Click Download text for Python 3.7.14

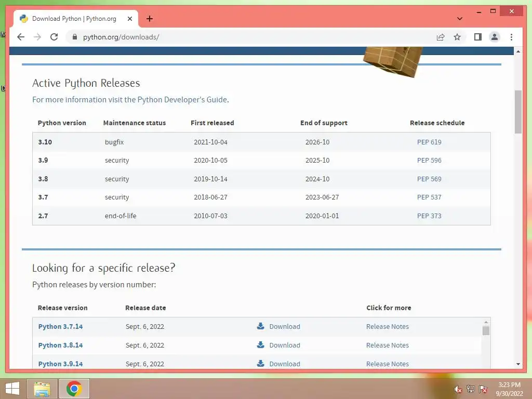[x=285, y=326]
